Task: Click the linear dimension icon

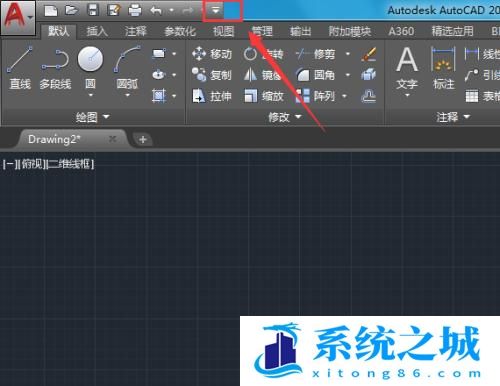Action: pos(471,54)
